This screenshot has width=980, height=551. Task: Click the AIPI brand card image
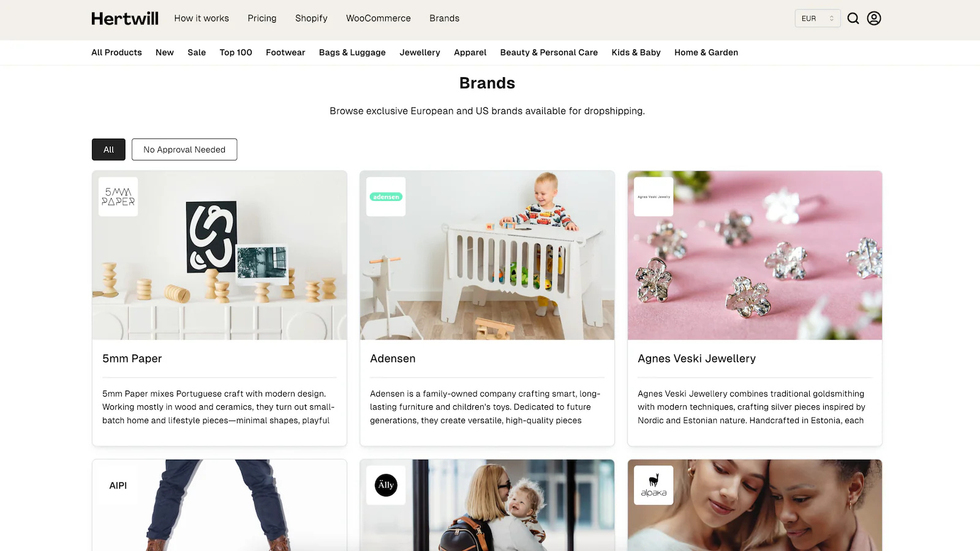(x=219, y=505)
